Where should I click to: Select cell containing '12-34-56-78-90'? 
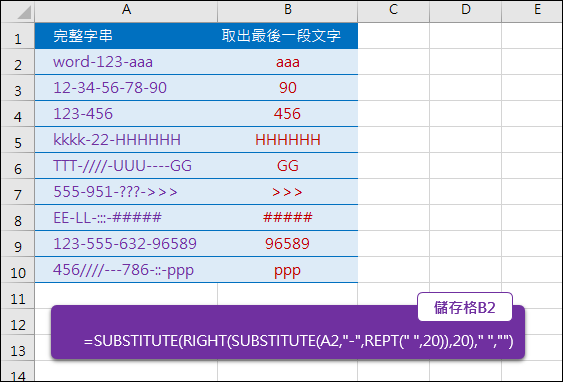(126, 88)
